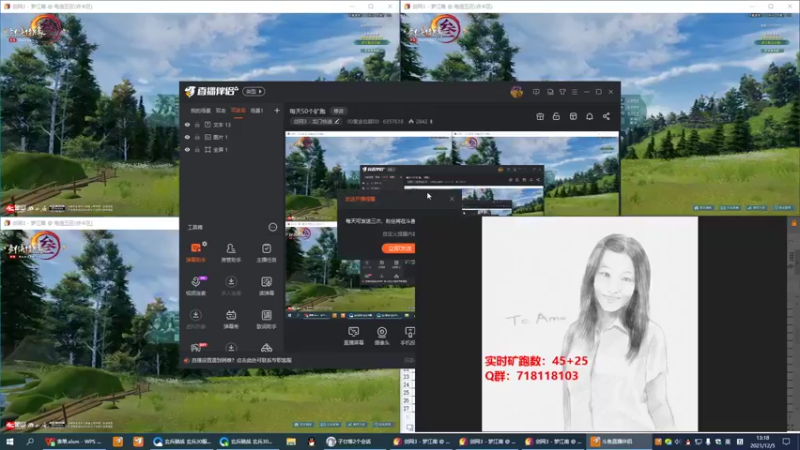Click the greyed download tool in second row
800x450 pixels.
pos(231,286)
